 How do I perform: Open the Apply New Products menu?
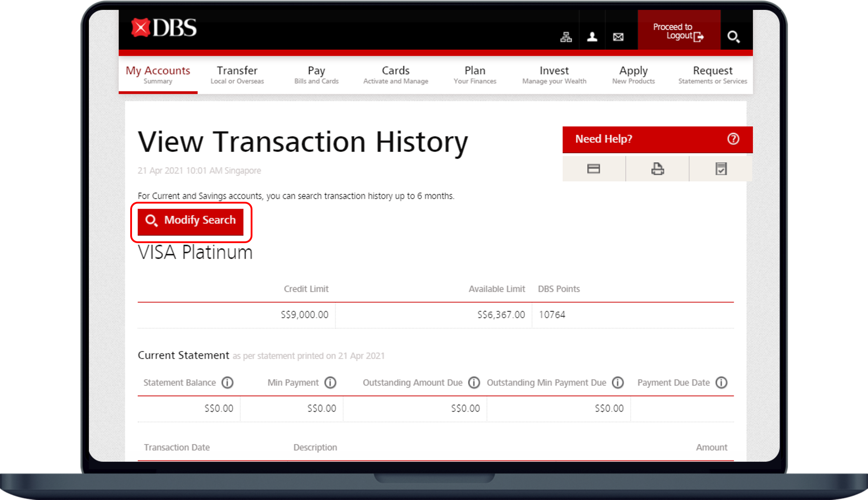tap(633, 75)
